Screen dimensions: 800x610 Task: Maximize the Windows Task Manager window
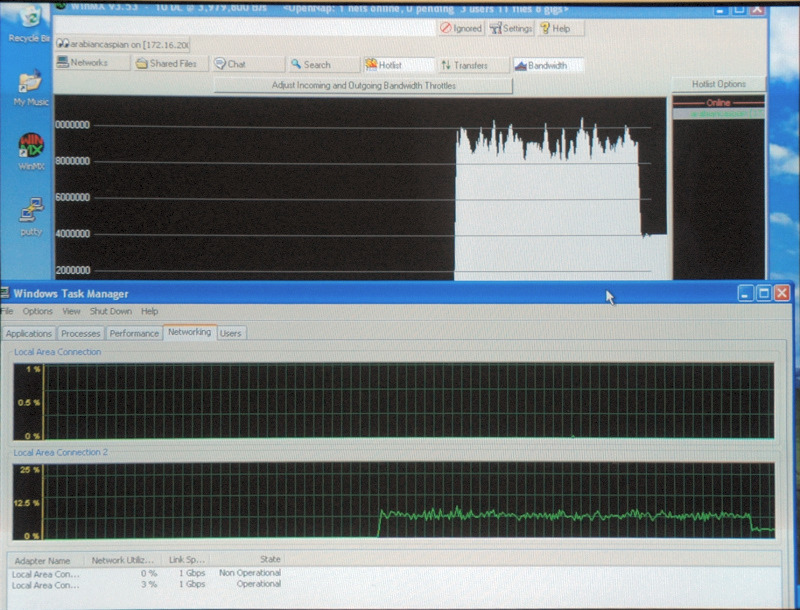764,293
